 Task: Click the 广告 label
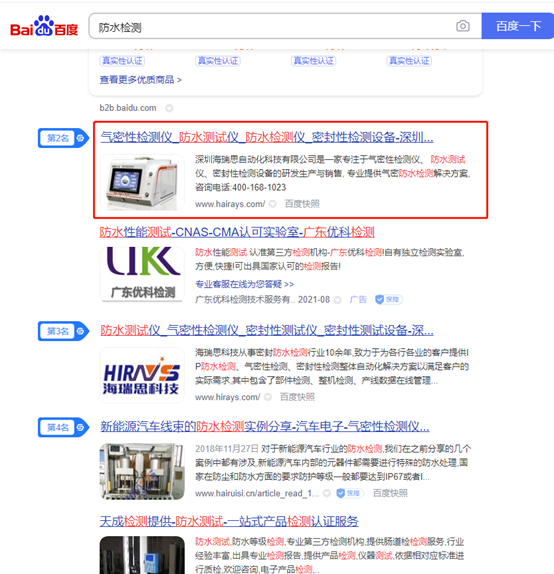point(358,300)
